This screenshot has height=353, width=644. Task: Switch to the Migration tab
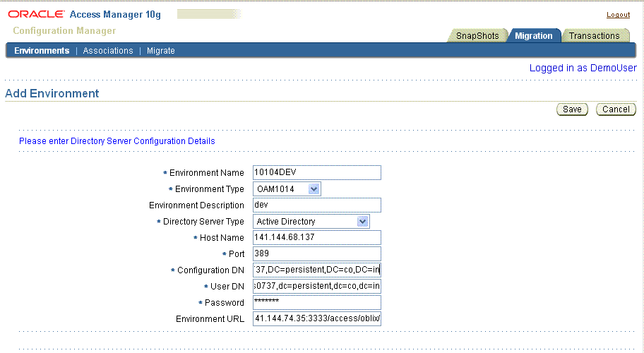click(534, 36)
